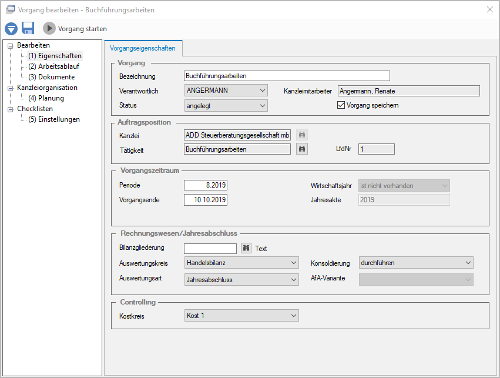Toggle the Vorgang speichern checkbox

[x=341, y=105]
